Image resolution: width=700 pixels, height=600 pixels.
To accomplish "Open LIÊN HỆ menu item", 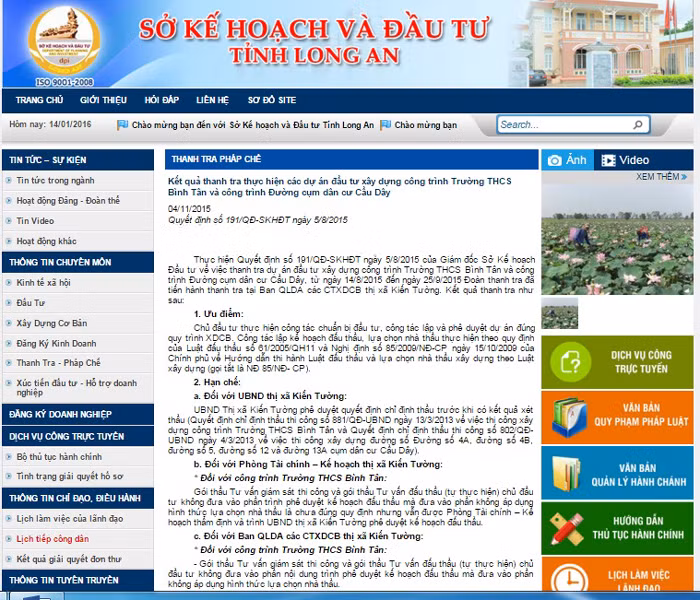I will (212, 100).
